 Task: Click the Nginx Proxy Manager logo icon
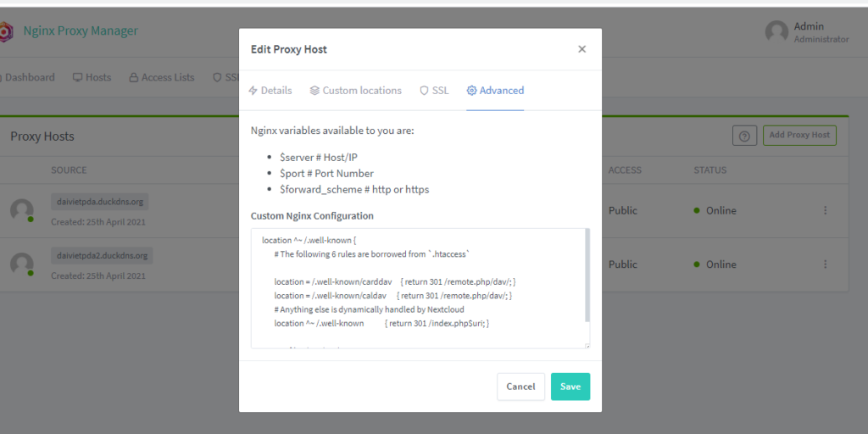pos(5,31)
